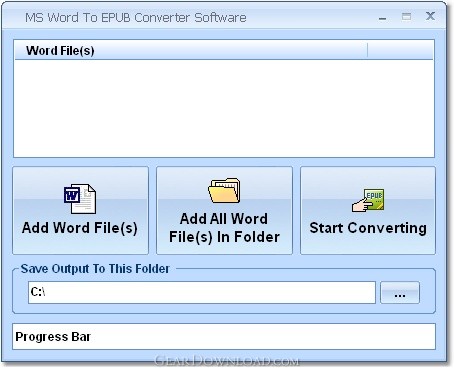454x369 pixels.
Task: Click the Start Converting label
Action: pyautogui.click(x=368, y=228)
